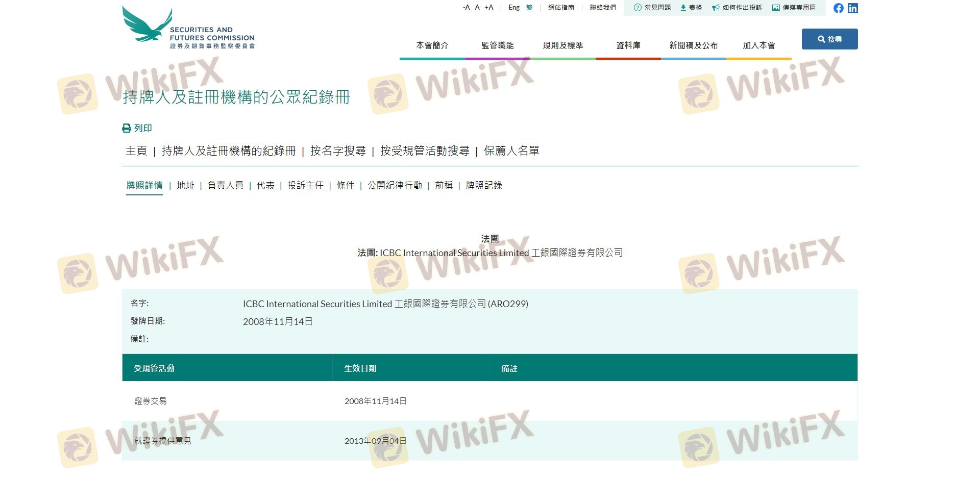Open 常見問題 FAQ with question icon
980x478 pixels.
click(652, 8)
